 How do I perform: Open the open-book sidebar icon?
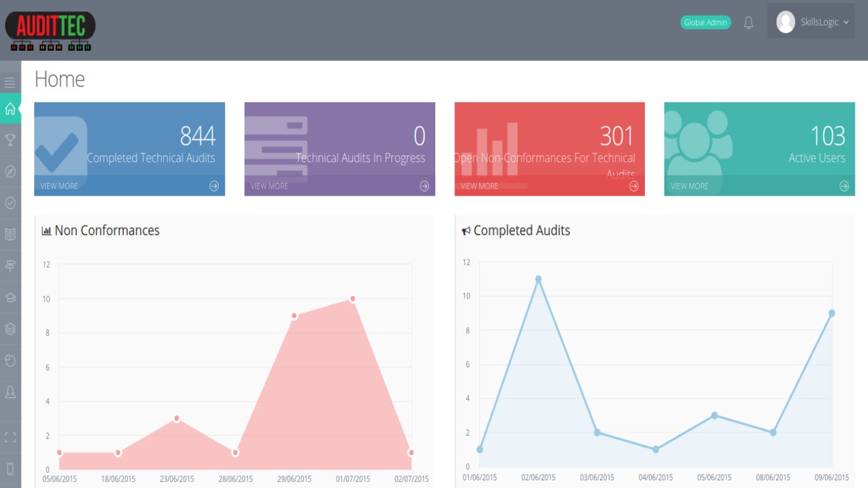click(10, 234)
